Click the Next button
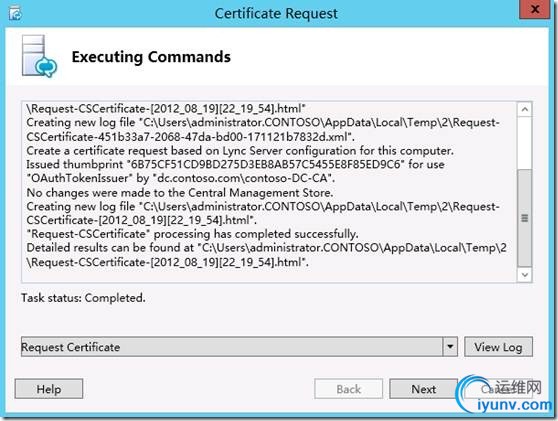The image size is (558, 421). pos(423,389)
